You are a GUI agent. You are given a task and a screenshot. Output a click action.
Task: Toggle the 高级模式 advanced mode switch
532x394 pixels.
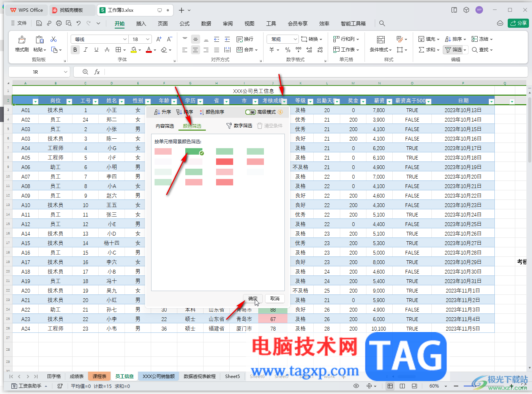coord(250,112)
